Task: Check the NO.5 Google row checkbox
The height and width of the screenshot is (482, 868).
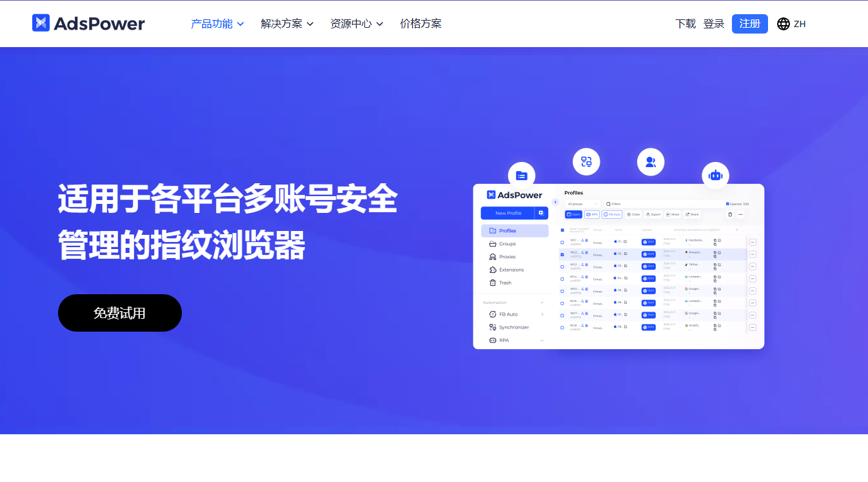Action: click(562, 291)
